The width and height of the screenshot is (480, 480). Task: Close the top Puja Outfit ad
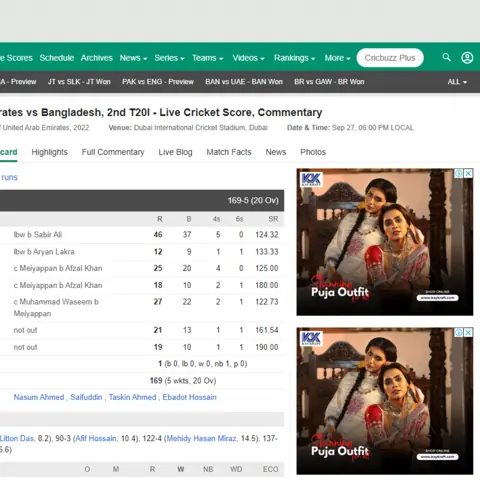click(x=468, y=173)
